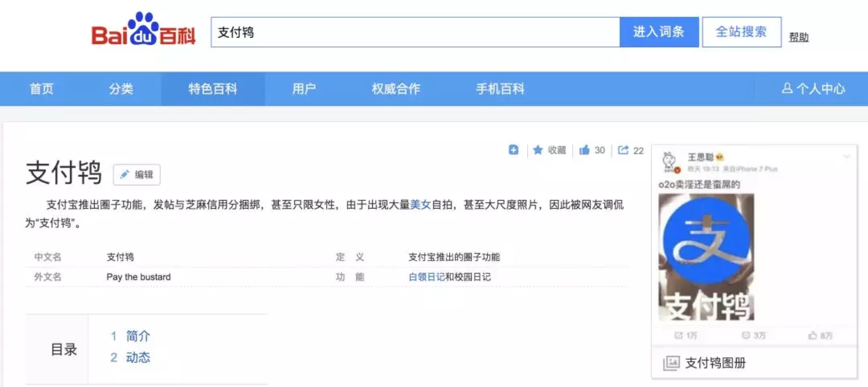868x387 pixels.
Task: Click the repost icon showing 1万
Action: [679, 335]
